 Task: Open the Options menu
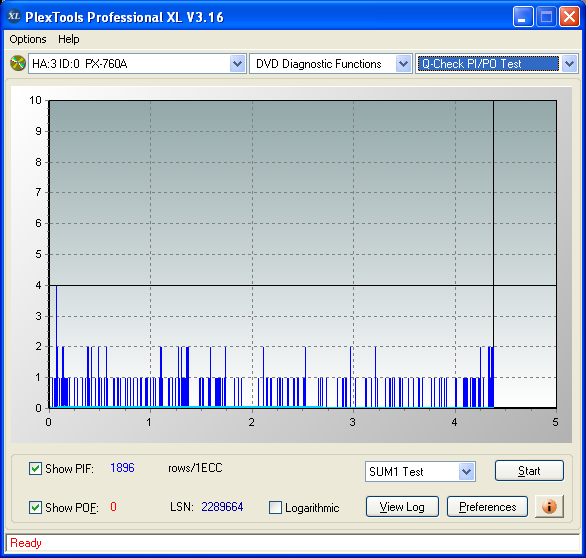[28, 39]
